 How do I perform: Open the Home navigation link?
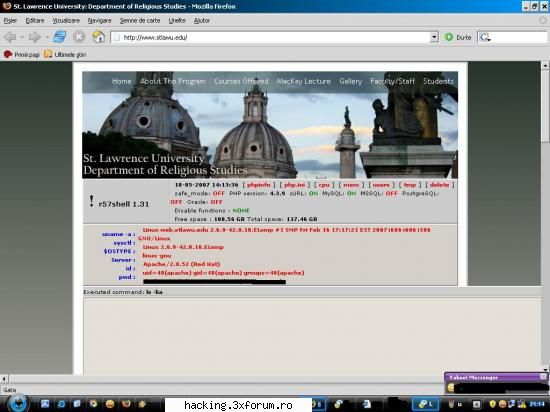[x=121, y=81]
